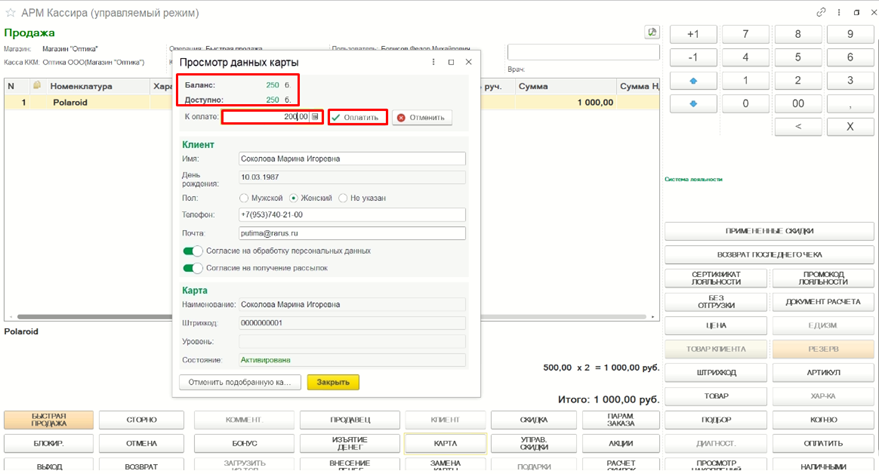Click the client Имя field
The height and width of the screenshot is (474, 879).
[x=351, y=159]
